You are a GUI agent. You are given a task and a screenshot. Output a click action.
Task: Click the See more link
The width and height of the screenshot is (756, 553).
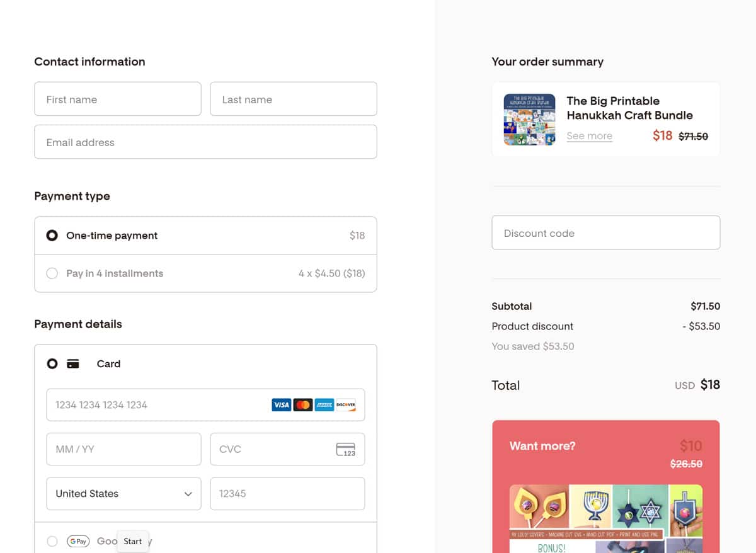(589, 136)
